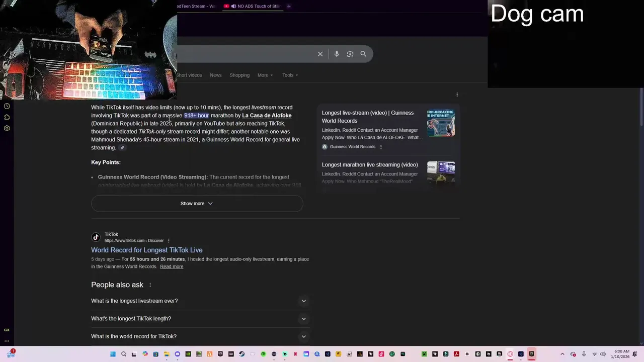The width and height of the screenshot is (644, 362).
Task: Click the 'Key Points:' heading
Action: click(x=106, y=162)
